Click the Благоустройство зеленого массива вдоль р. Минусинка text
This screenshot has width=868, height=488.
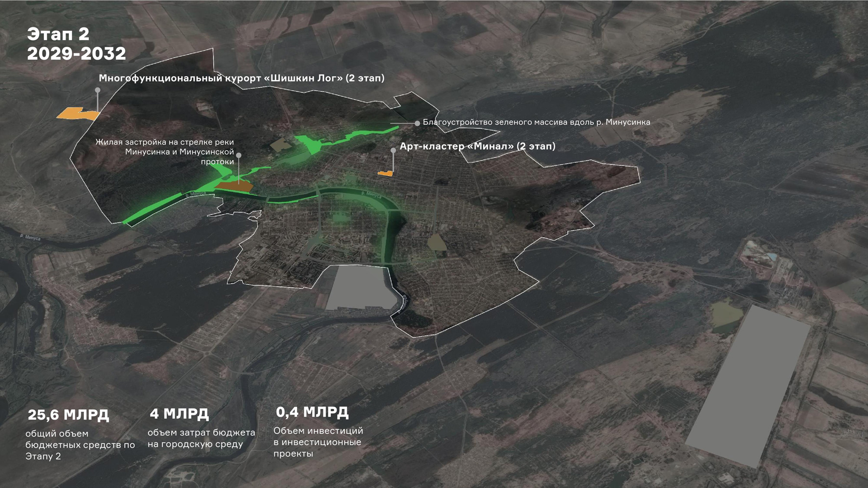coord(536,122)
